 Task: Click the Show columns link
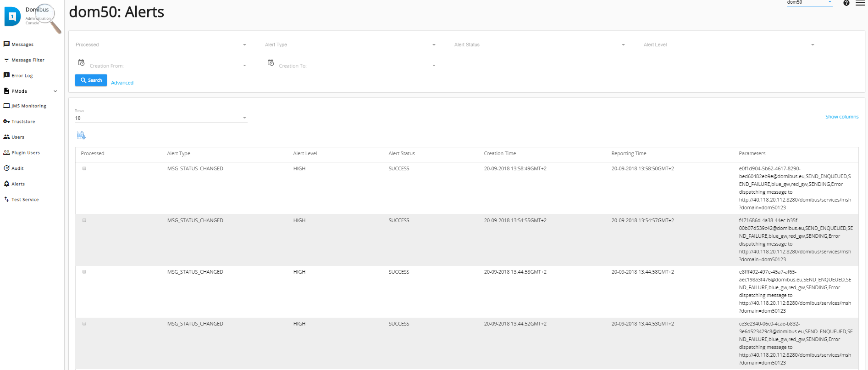tap(842, 117)
